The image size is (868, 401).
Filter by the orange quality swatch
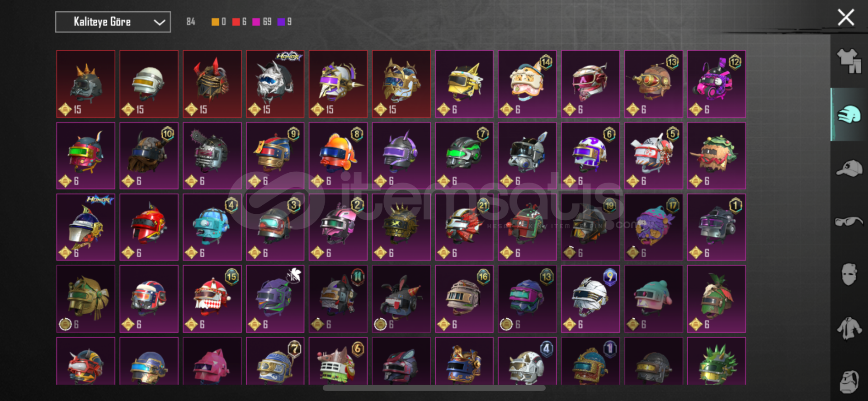tap(215, 22)
